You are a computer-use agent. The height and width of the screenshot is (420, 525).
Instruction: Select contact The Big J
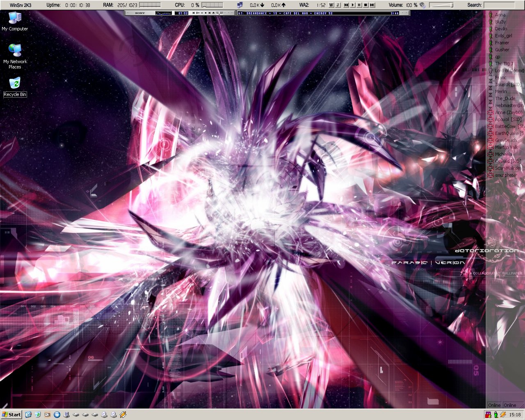(504, 64)
